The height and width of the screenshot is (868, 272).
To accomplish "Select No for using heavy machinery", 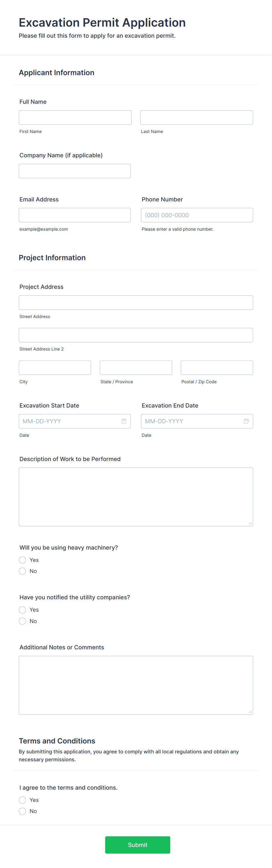I will tap(22, 571).
